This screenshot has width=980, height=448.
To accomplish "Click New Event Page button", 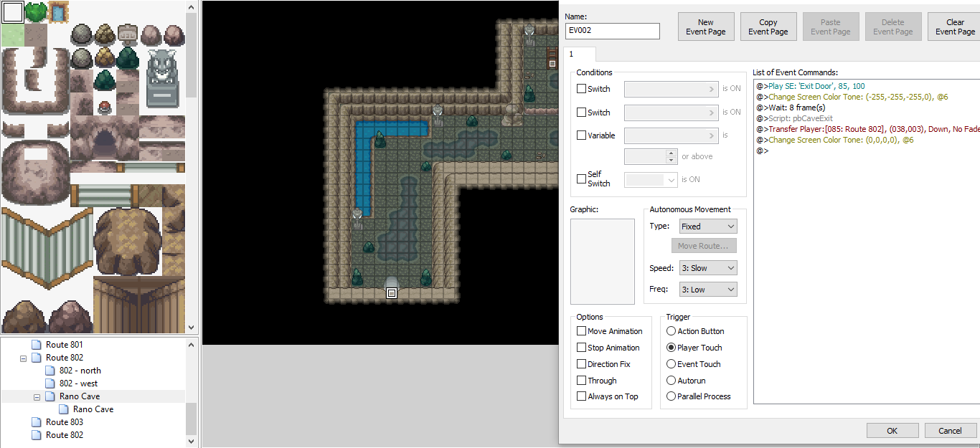I will (706, 27).
